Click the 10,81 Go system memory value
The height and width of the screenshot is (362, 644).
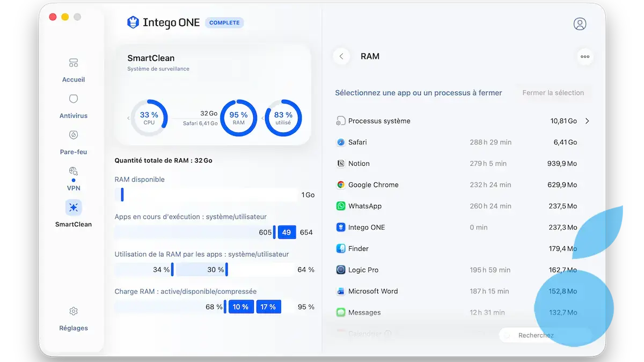563,121
